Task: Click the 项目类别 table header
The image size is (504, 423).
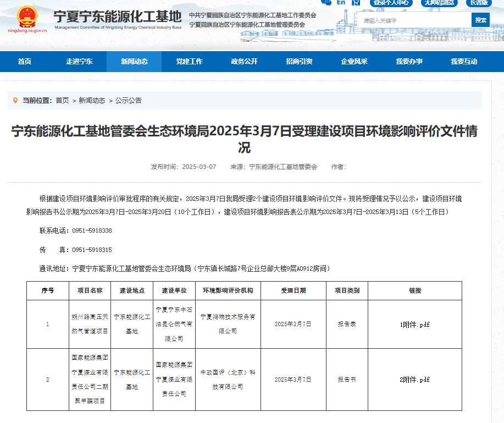Action: coord(347,290)
